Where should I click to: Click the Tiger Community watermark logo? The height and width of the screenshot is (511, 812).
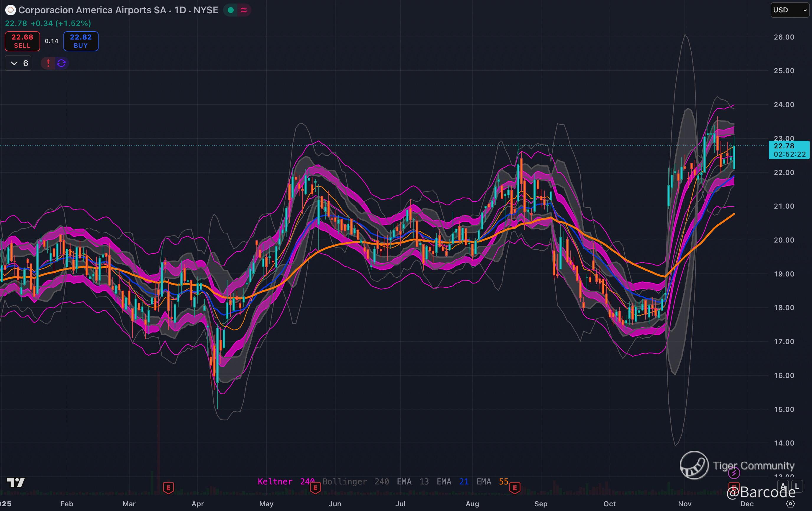694,465
